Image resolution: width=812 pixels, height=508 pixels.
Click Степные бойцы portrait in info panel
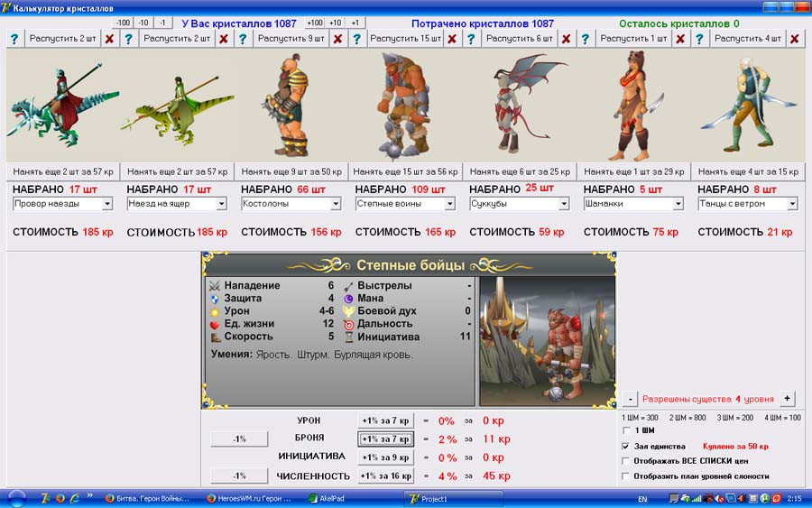547,341
